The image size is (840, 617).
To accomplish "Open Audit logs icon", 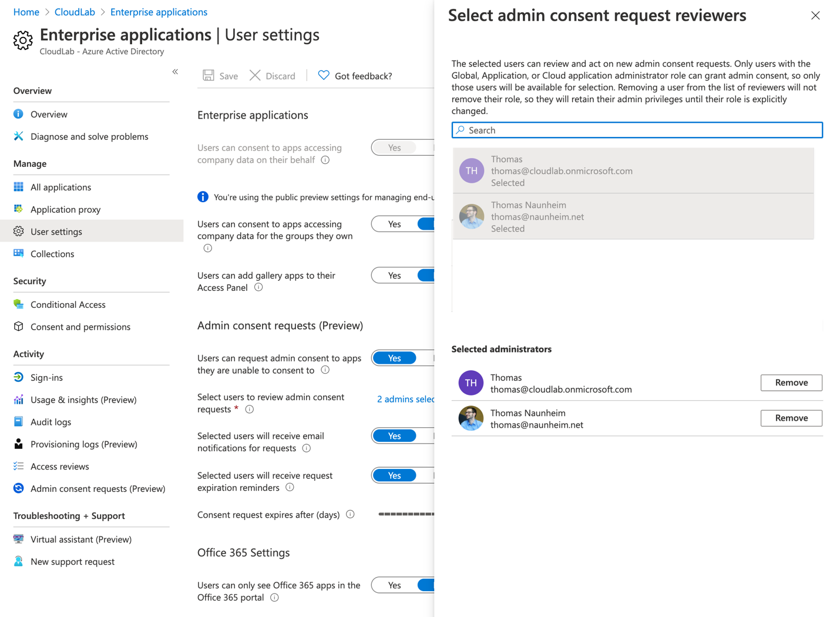I will (18, 422).
